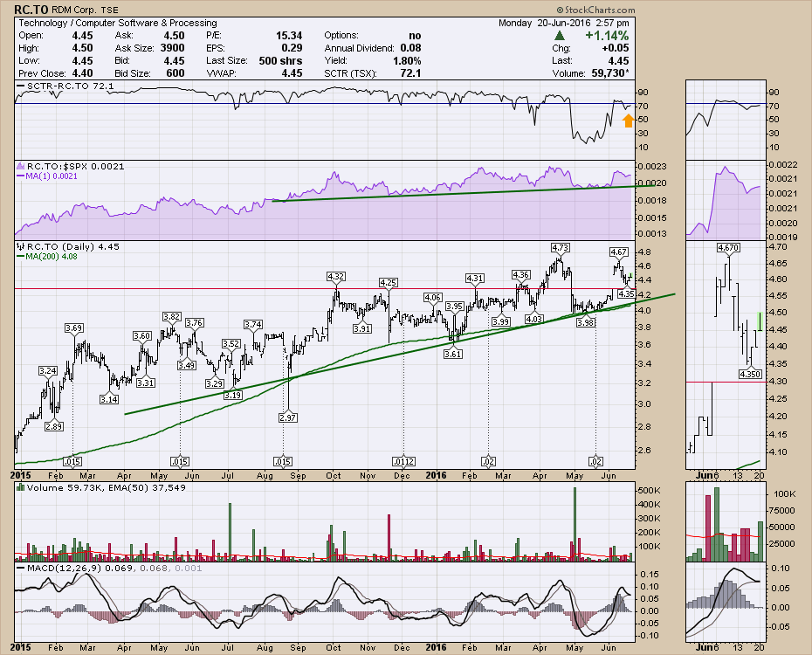Click the 3.14 price low label
Image resolution: width=812 pixels, height=655 pixels.
click(x=109, y=399)
